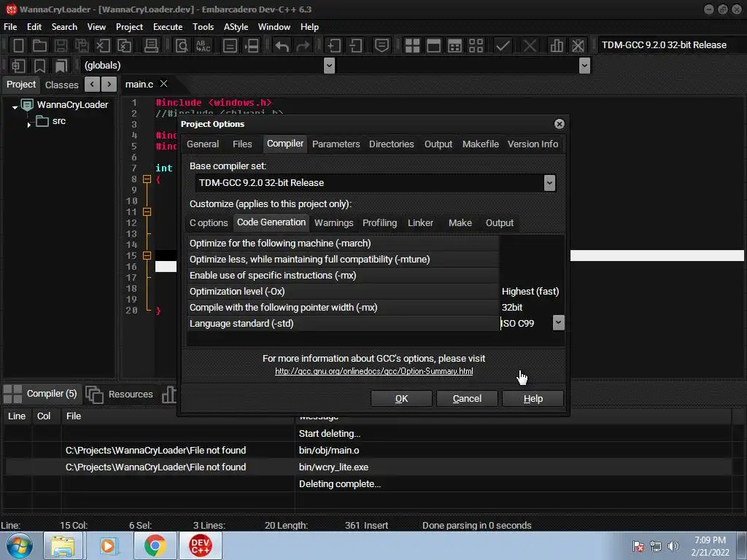Expand the src folder in project tree
Screen dimensions: 747x560
[29, 124]
